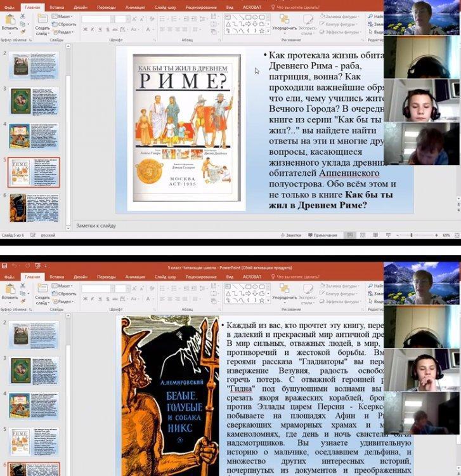Click Format Painter brush in top window
This screenshot has width=461, height=476.
(x=23, y=31)
